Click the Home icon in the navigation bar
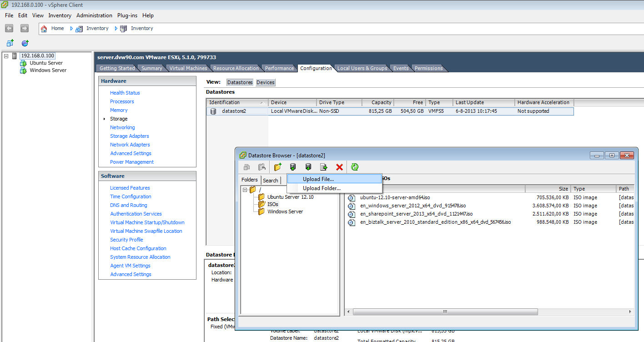 tap(44, 28)
